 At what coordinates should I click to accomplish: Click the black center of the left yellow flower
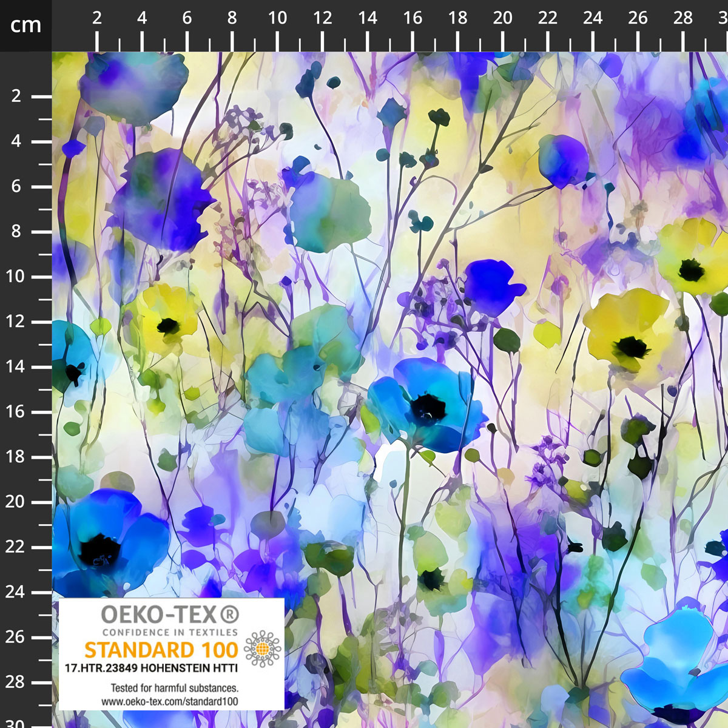(x=167, y=326)
